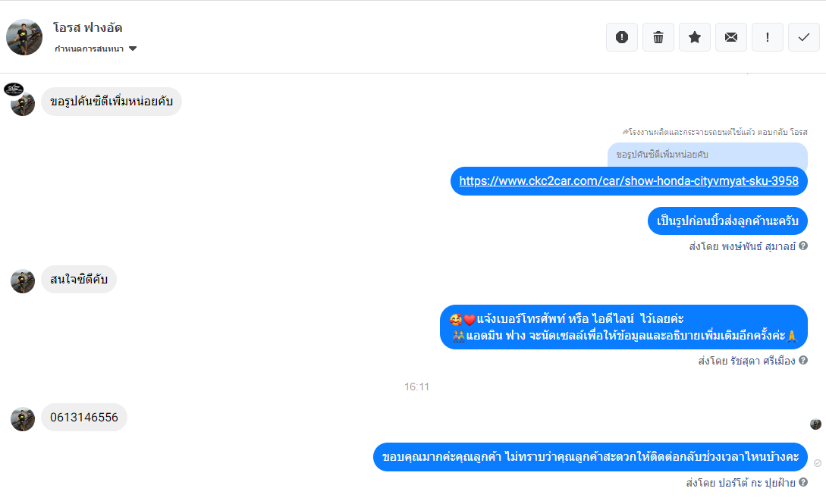
Task: Delete conversation with the trash icon
Action: pyautogui.click(x=658, y=37)
